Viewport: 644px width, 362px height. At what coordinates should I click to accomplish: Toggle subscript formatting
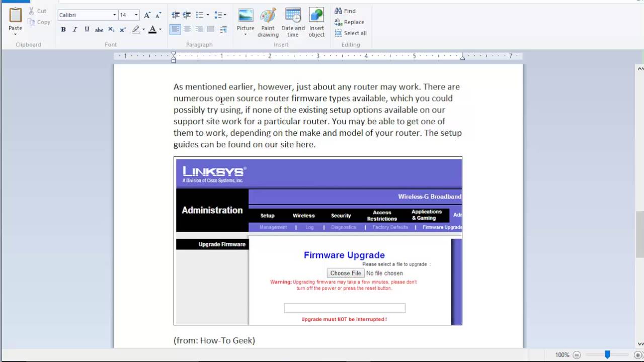pyautogui.click(x=111, y=30)
